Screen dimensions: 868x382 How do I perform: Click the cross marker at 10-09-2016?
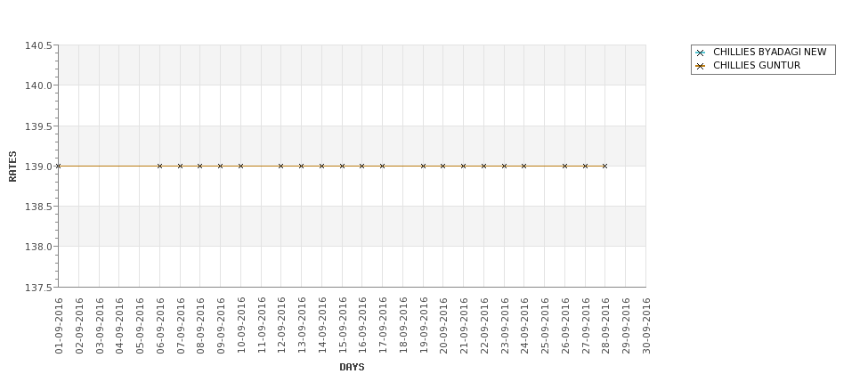point(240,167)
